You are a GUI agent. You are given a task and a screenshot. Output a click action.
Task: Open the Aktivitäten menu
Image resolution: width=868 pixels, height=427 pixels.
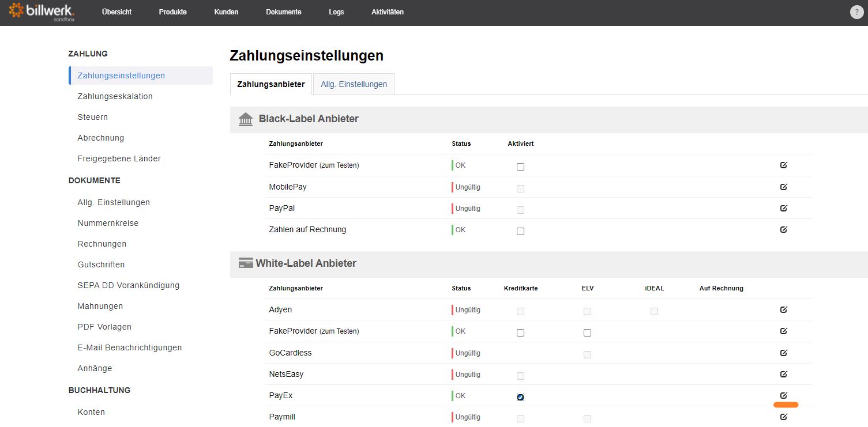tap(388, 12)
